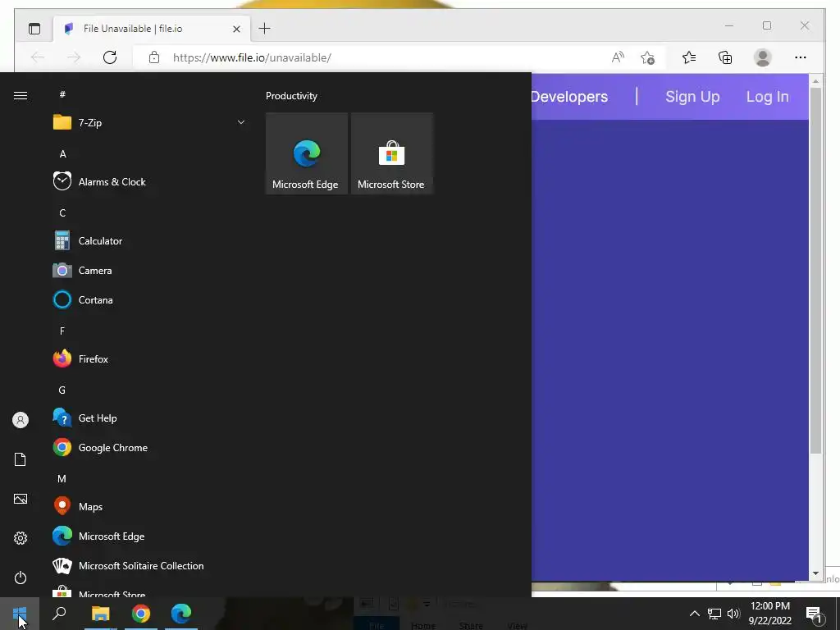This screenshot has height=630, width=840.
Task: View site information lock icon
Action: point(153,57)
